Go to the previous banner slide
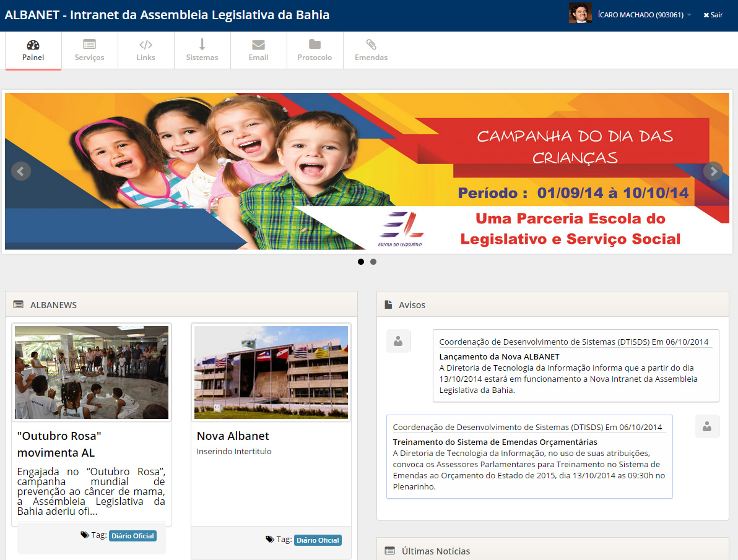The image size is (738, 560). pos(21,171)
